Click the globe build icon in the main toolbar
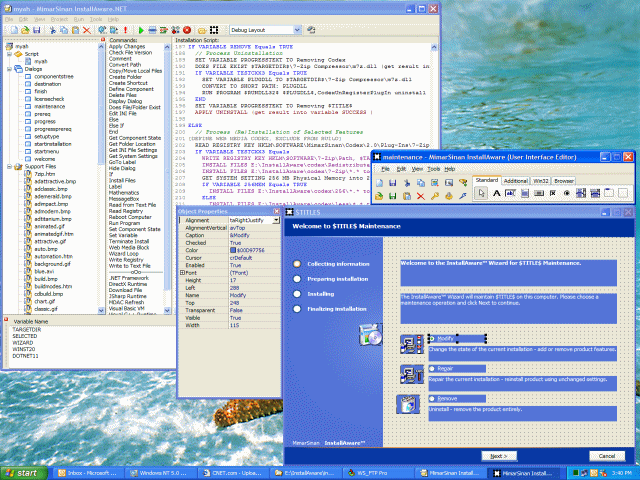This screenshot has width=640, height=480. pos(102,30)
